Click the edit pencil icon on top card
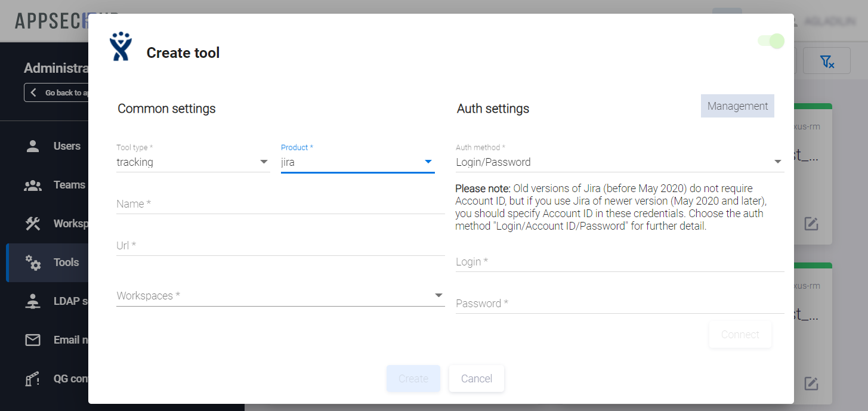868x411 pixels. point(811,224)
